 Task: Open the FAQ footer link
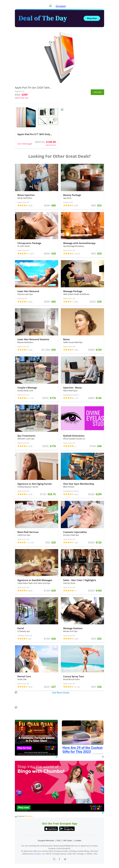58,840
